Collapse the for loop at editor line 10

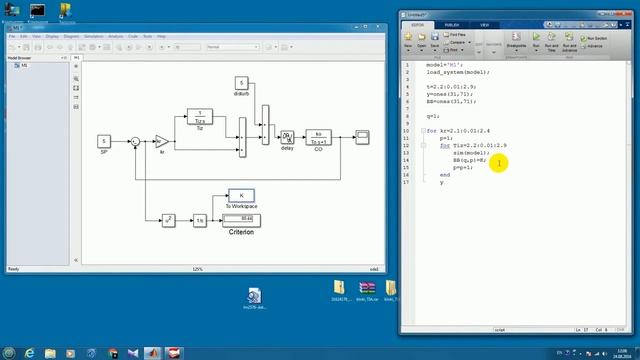coord(423,131)
